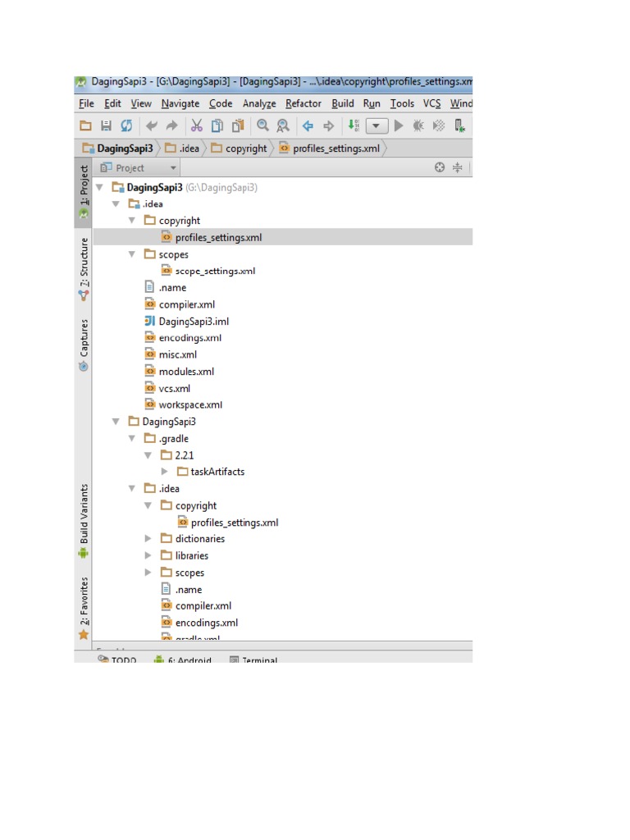630x840 pixels.
Task: Open the Build Variants side tab
Action: (84, 515)
